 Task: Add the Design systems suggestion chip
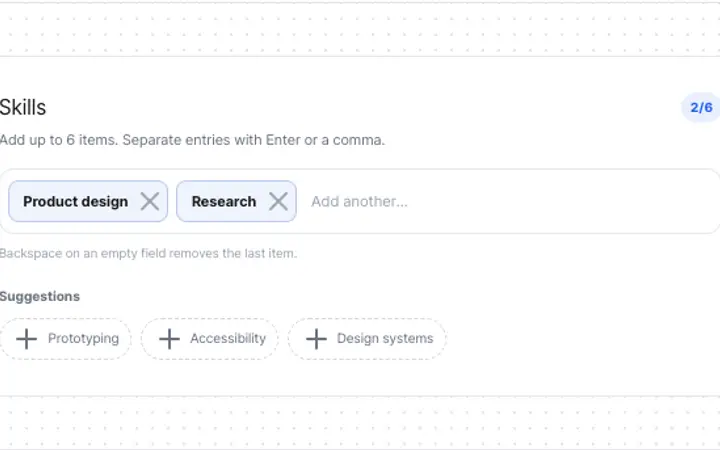tap(367, 339)
